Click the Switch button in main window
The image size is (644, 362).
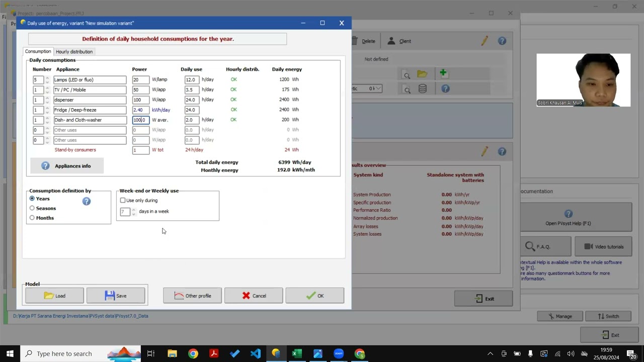pos(608,316)
